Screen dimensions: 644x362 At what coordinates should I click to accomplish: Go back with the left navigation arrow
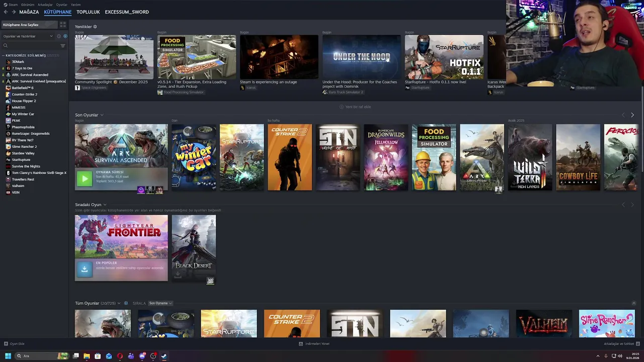6,12
